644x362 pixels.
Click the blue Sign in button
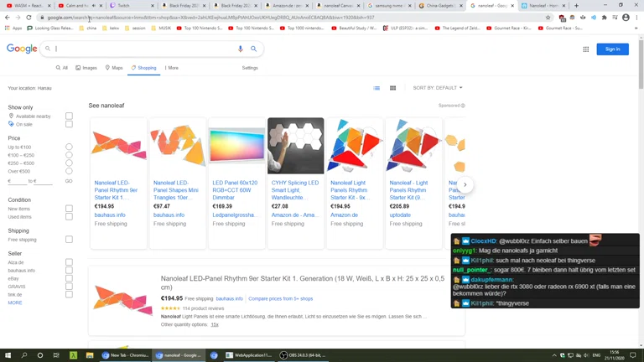[612, 49]
